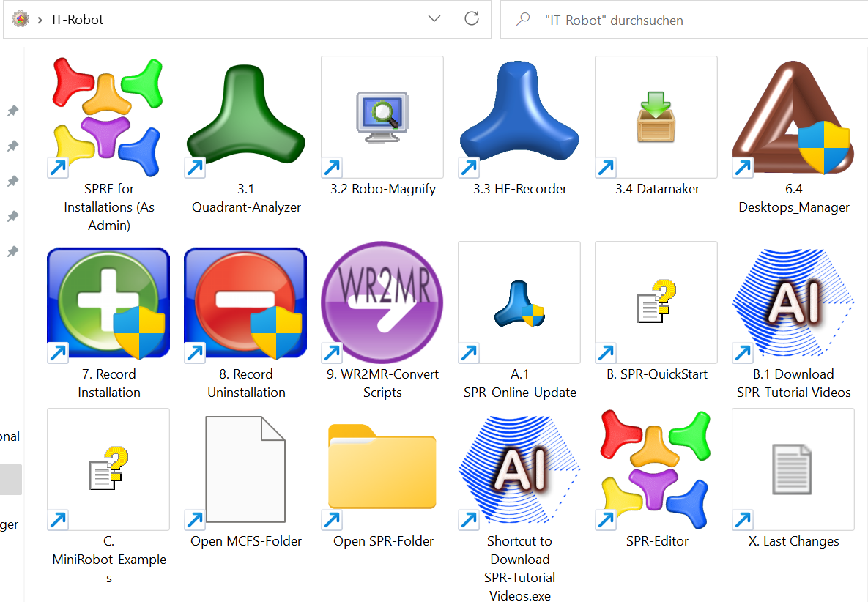Click the 6.4 Desktops_Manager icon
The height and width of the screenshot is (602, 868).
pos(793,117)
